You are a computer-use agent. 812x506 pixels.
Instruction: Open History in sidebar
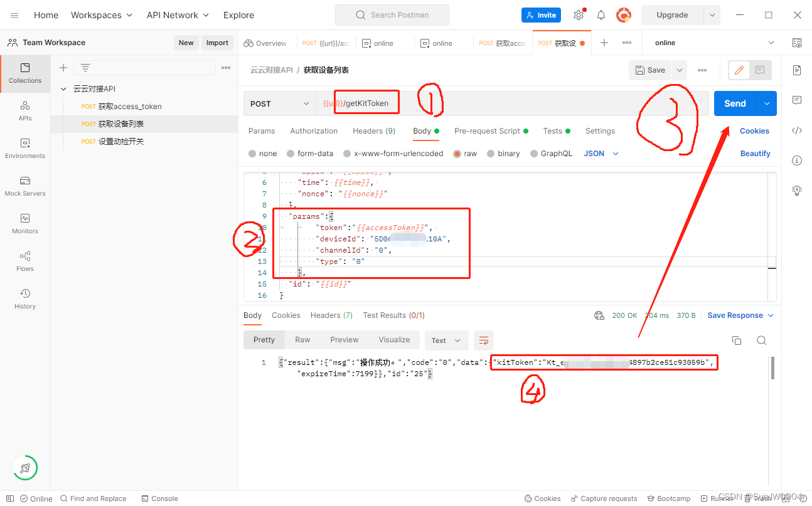(x=25, y=299)
